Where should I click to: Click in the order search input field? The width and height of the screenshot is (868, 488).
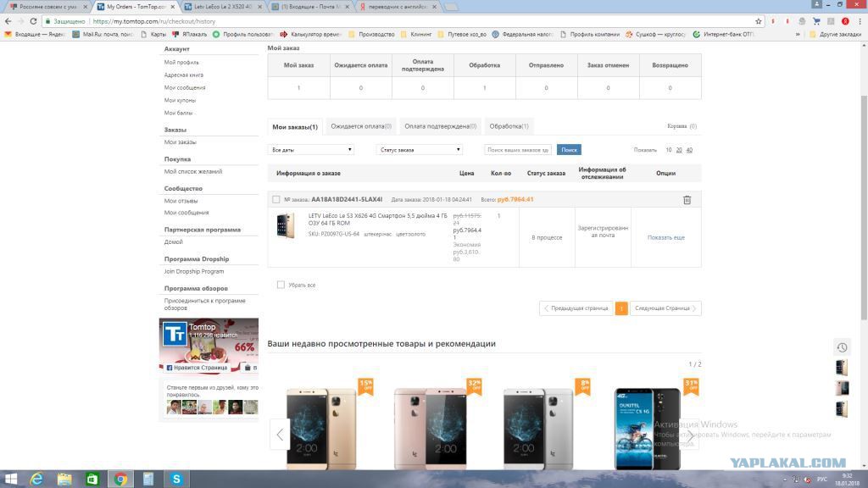pos(518,150)
